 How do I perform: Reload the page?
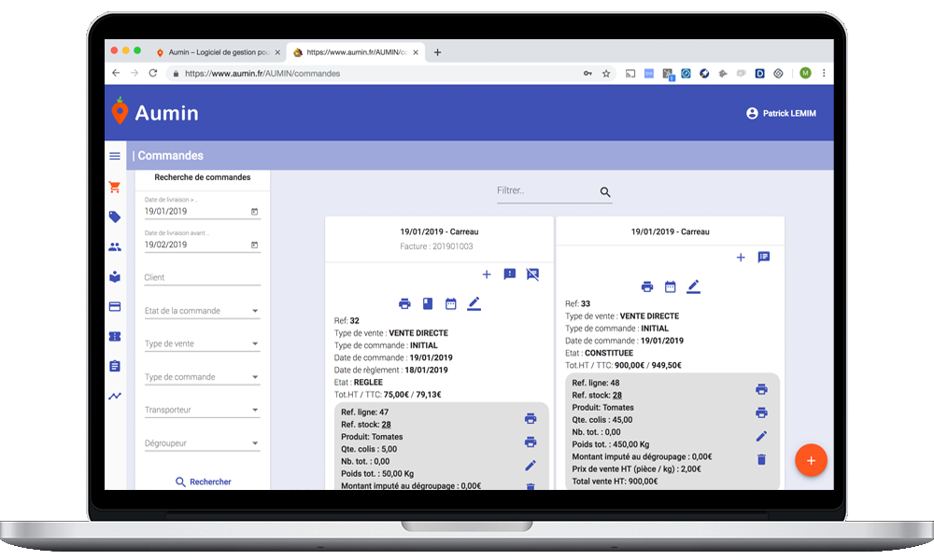pos(153,73)
